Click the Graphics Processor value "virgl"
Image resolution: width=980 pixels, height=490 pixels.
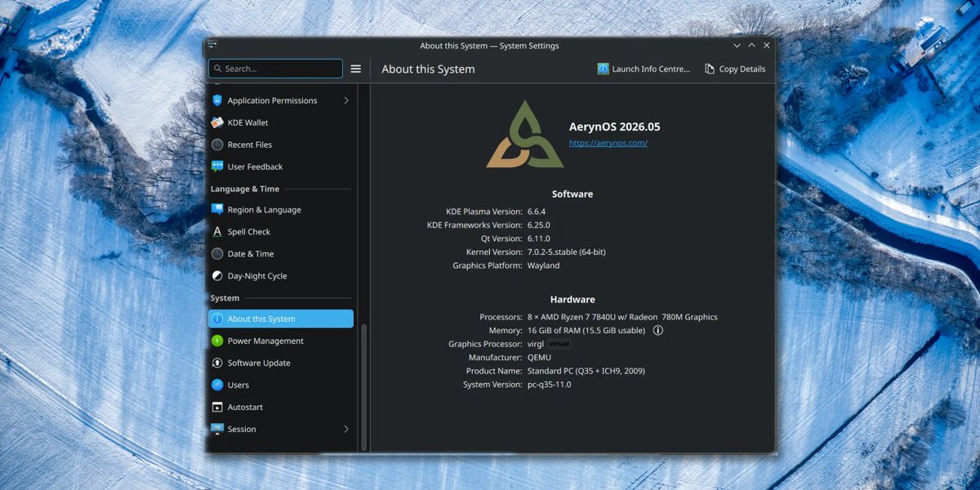(536, 344)
